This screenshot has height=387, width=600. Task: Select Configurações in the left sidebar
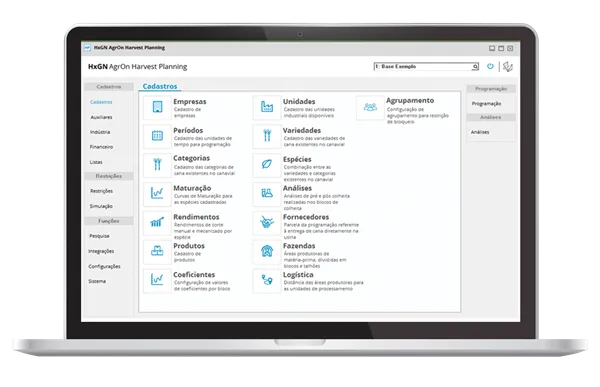(104, 266)
